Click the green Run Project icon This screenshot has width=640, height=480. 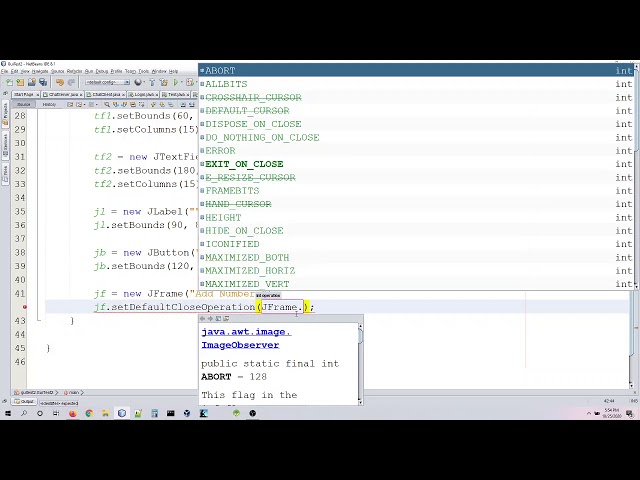coord(176,82)
